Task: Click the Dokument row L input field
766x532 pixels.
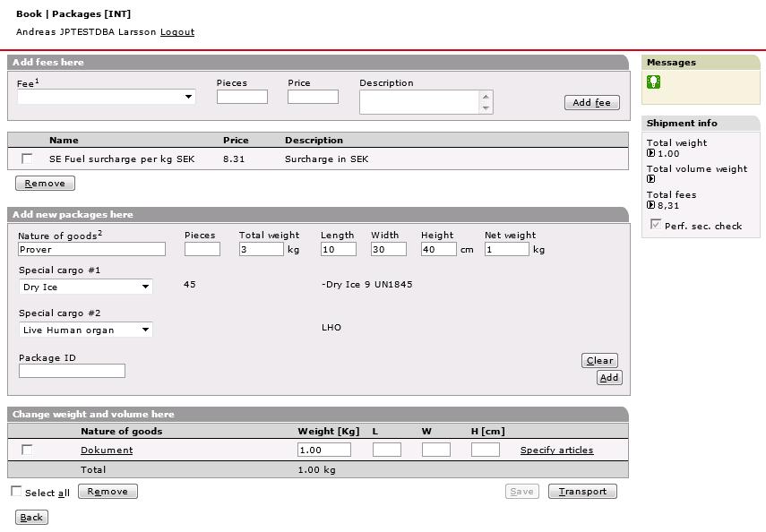Action: 387,450
